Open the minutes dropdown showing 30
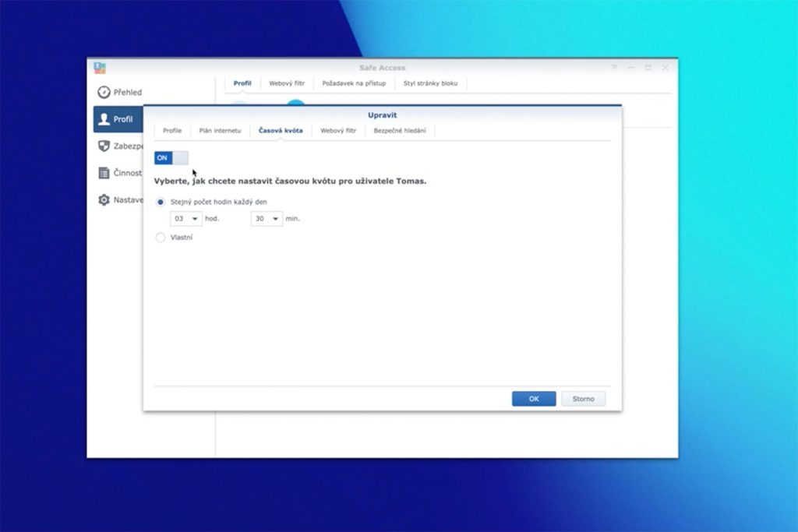The image size is (798, 532). tap(267, 219)
